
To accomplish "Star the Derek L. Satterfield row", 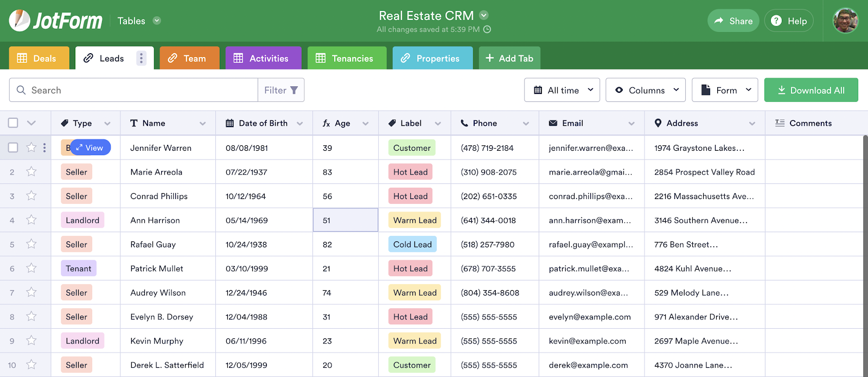I will [x=31, y=365].
